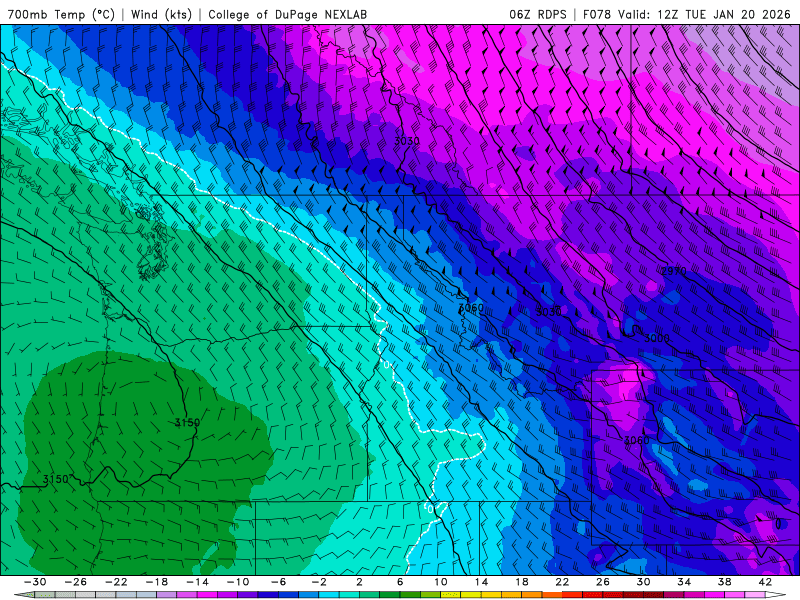Image resolution: width=800 pixels, height=600 pixels.
Task: Click the -22 color scale label
Action: (116, 582)
